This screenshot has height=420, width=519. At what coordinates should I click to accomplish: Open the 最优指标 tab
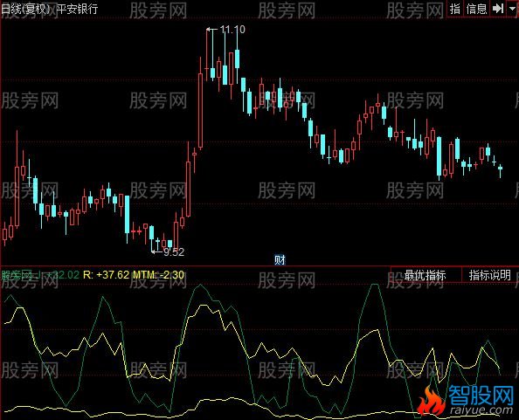425,275
